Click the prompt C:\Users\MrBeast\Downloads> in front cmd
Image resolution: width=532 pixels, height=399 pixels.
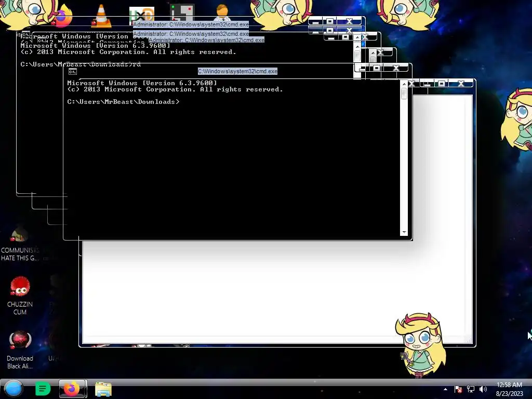coord(123,102)
